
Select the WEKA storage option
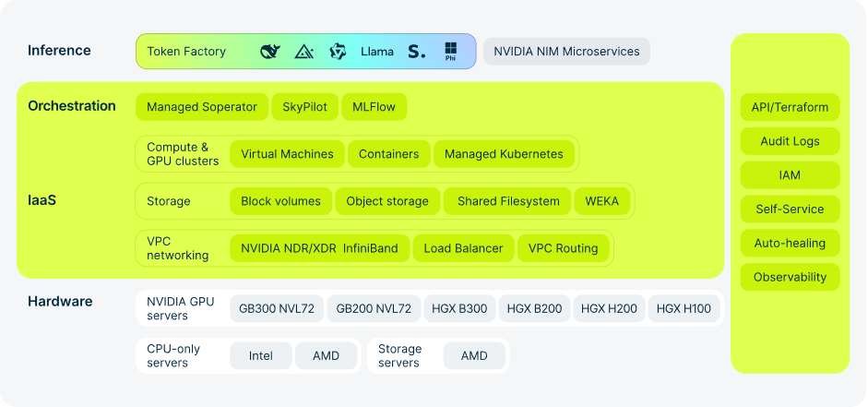[x=602, y=201]
